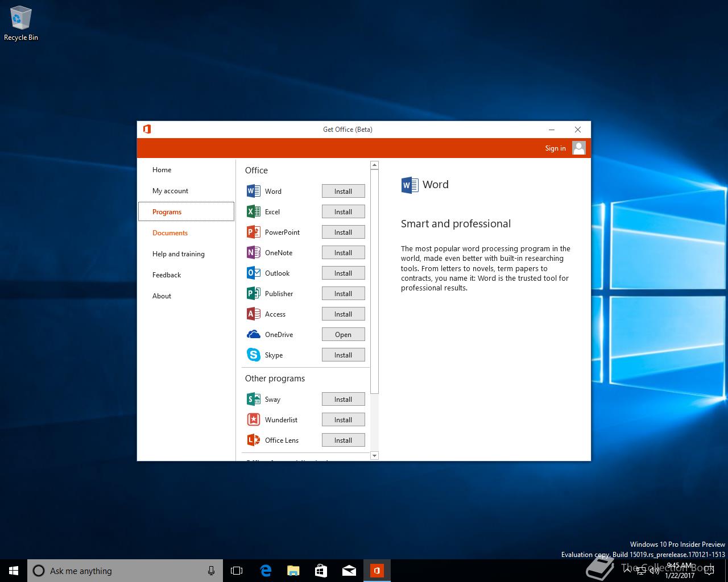Image resolution: width=728 pixels, height=582 pixels.
Task: Click the Sign in link
Action: [555, 148]
